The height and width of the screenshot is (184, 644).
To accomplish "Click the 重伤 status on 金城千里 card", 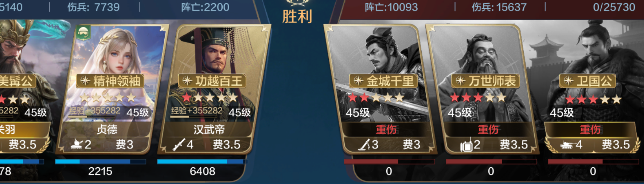I will click(x=387, y=129).
